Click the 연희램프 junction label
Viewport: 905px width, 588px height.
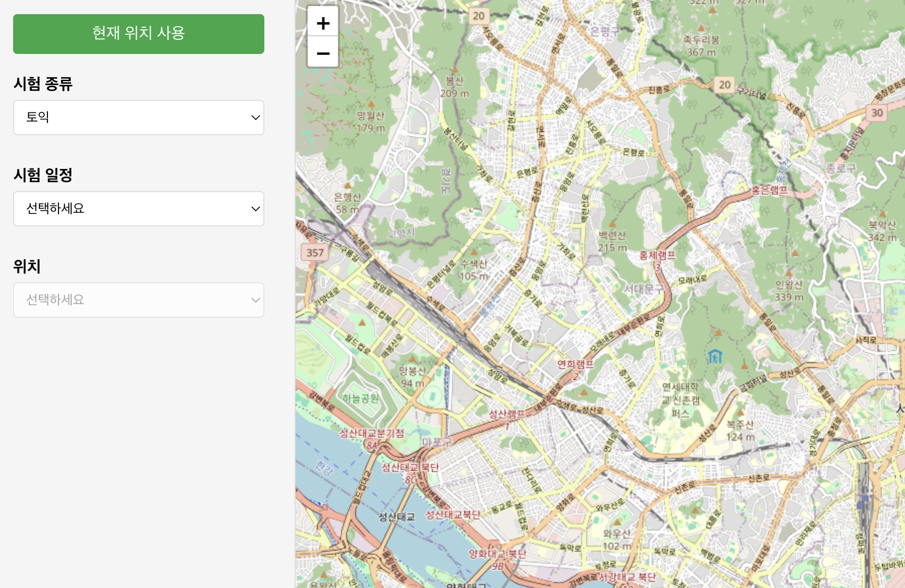575,364
